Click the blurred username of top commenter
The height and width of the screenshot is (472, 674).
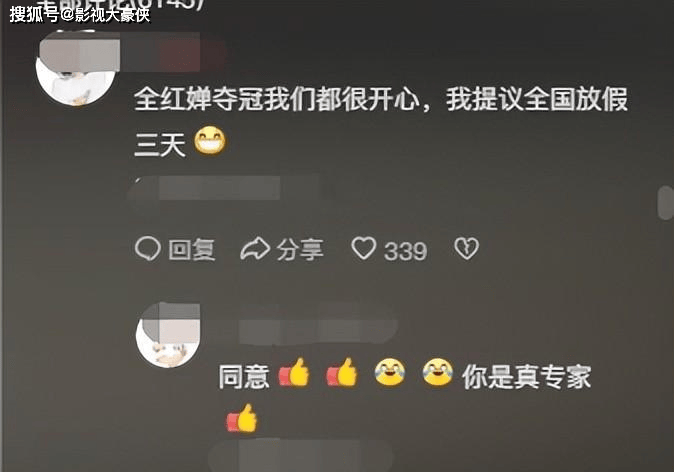tap(172, 54)
